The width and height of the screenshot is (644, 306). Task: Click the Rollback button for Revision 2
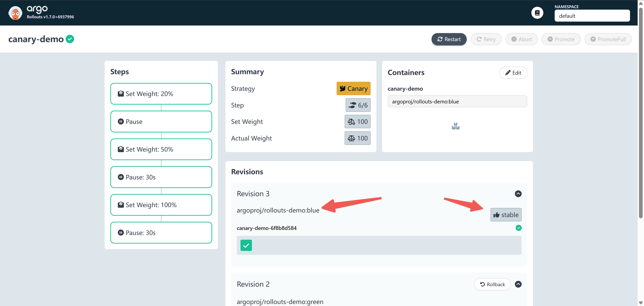pyautogui.click(x=492, y=284)
